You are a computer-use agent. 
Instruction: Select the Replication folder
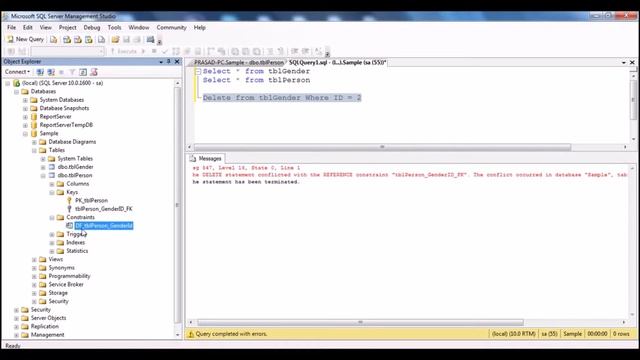point(44,327)
